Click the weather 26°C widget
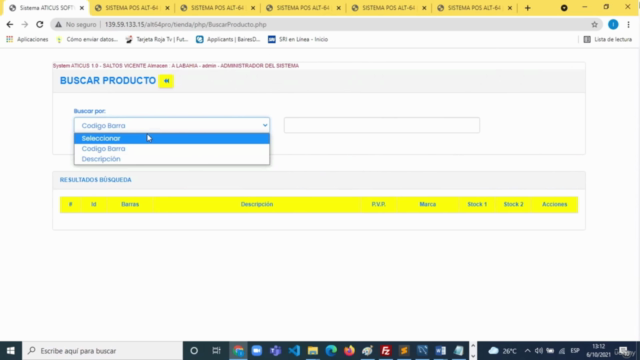This screenshot has height=360, width=640. pos(503,351)
